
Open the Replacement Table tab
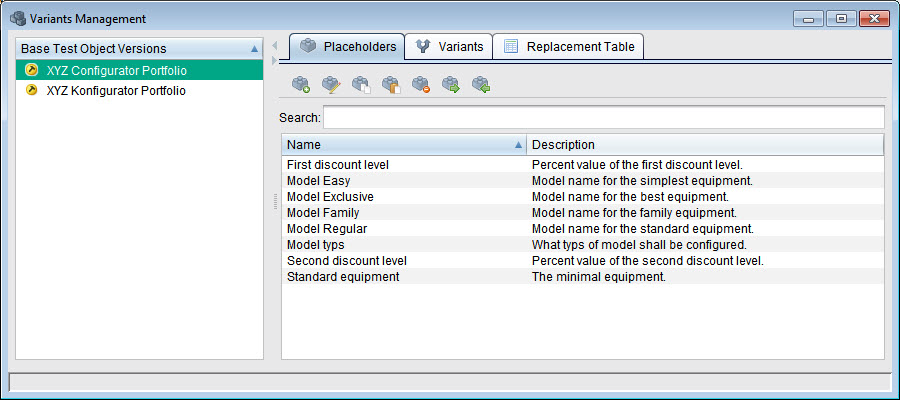[x=568, y=46]
